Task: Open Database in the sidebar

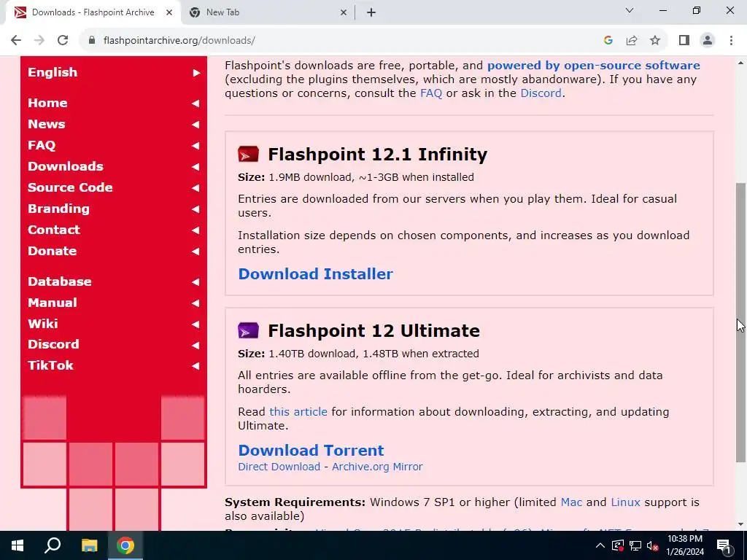Action: 60,281
